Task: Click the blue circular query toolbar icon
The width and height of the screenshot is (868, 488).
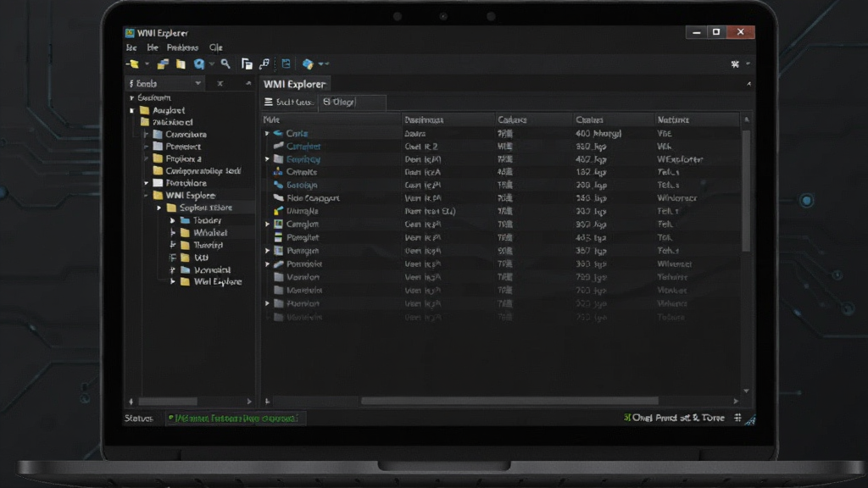Action: (x=198, y=64)
